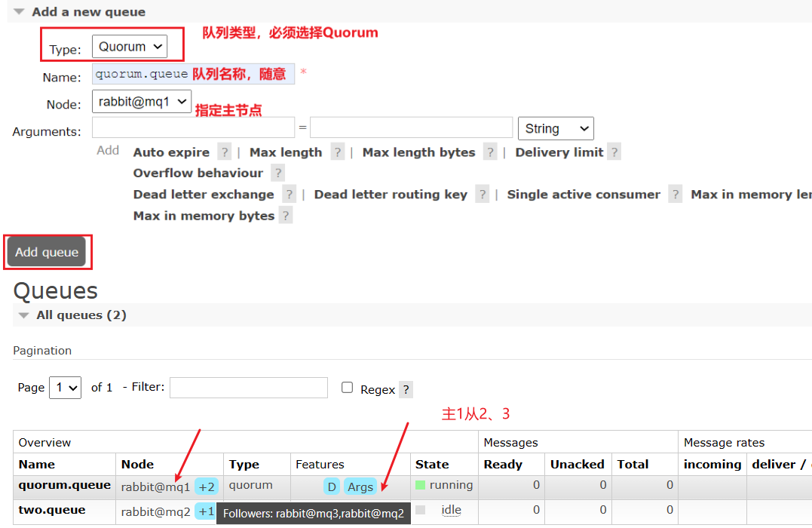Viewport: 812px width, 528px height.
Task: Open help for Delivery limit
Action: [x=614, y=152]
